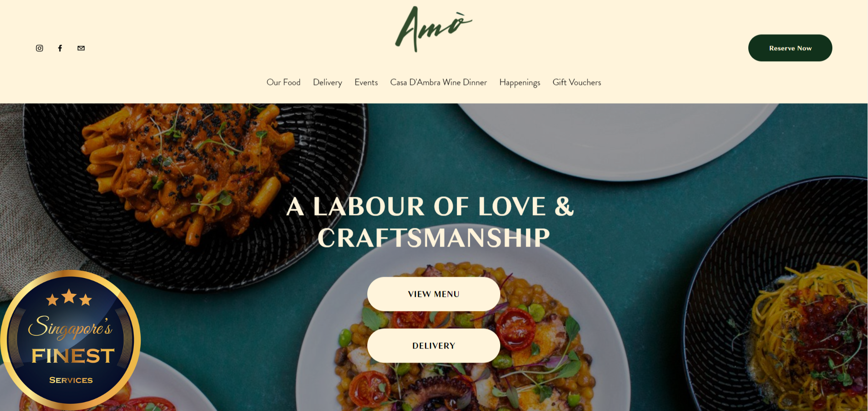Select Delivery in the navigation bar
This screenshot has width=868, height=411.
(x=328, y=82)
